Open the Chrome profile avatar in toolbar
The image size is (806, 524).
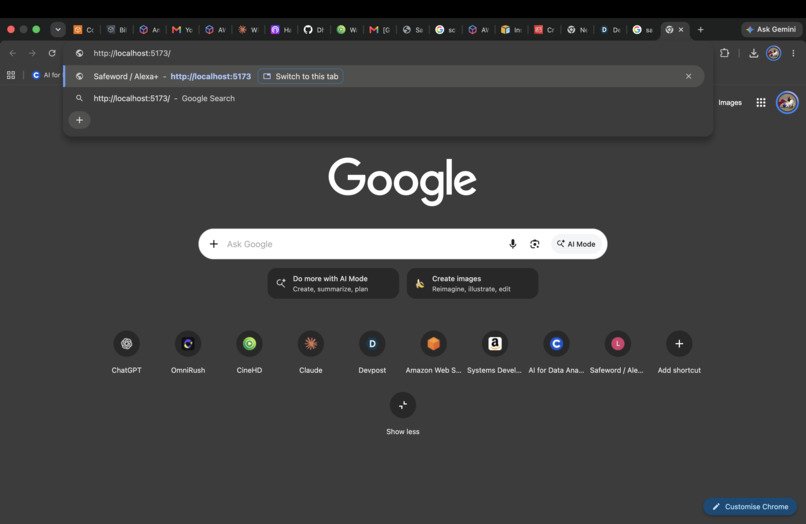coord(773,53)
